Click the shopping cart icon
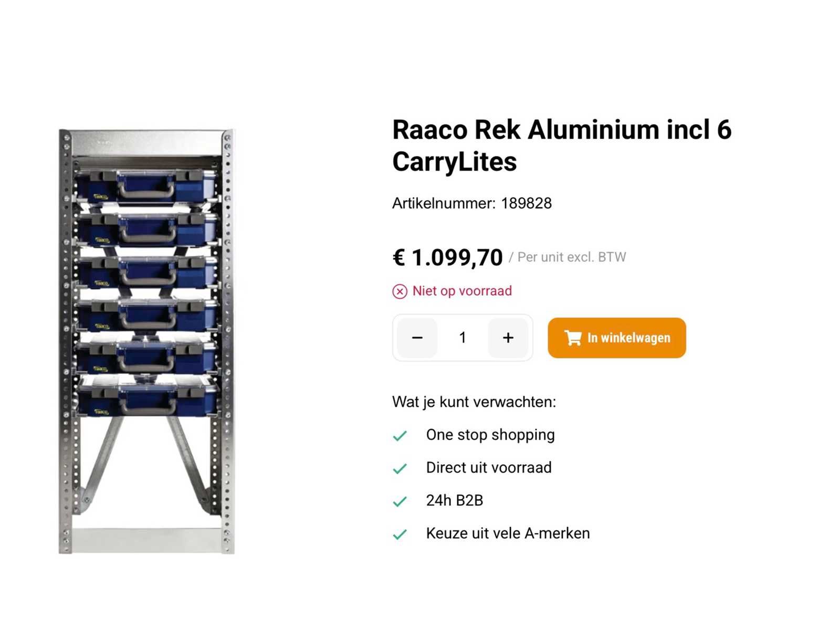Viewport: 840px width, 630px height. click(573, 338)
